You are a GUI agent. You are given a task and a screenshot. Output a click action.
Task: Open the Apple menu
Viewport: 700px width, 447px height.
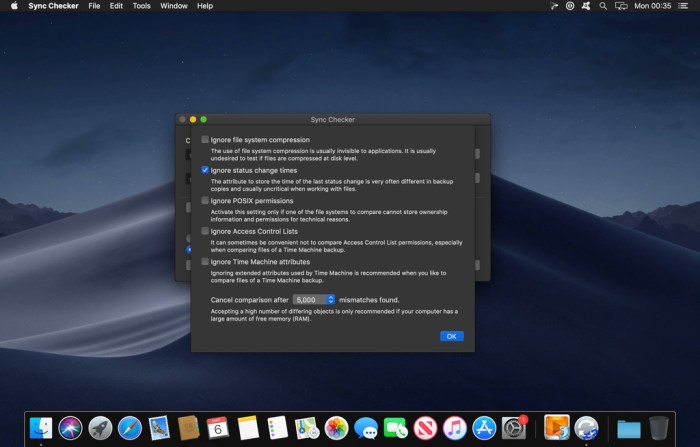pyautogui.click(x=14, y=6)
